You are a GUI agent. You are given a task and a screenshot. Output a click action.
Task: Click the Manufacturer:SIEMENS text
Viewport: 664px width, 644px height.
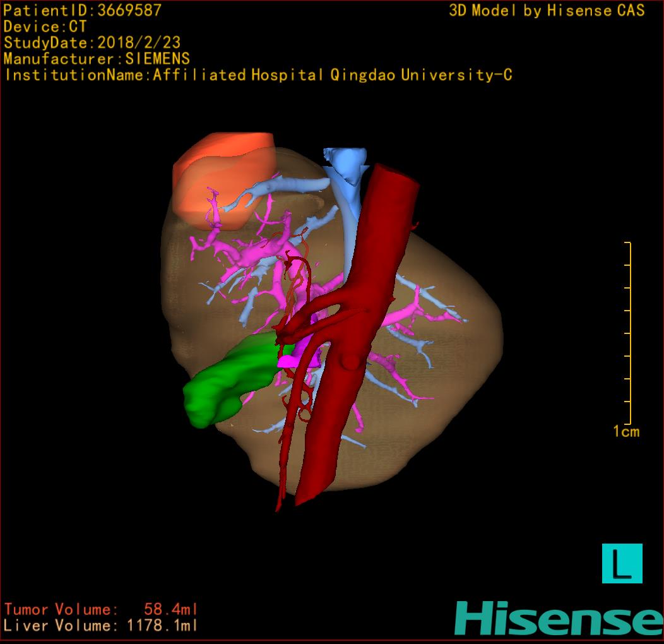(97, 59)
